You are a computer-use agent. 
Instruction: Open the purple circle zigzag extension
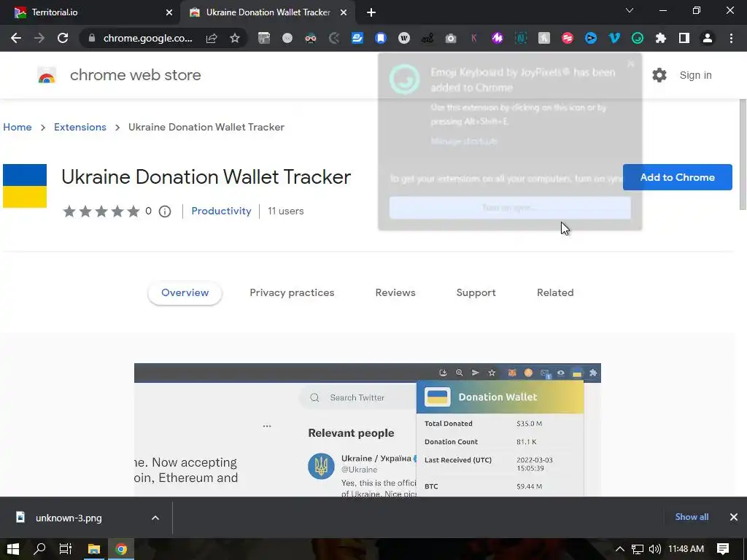pos(498,38)
